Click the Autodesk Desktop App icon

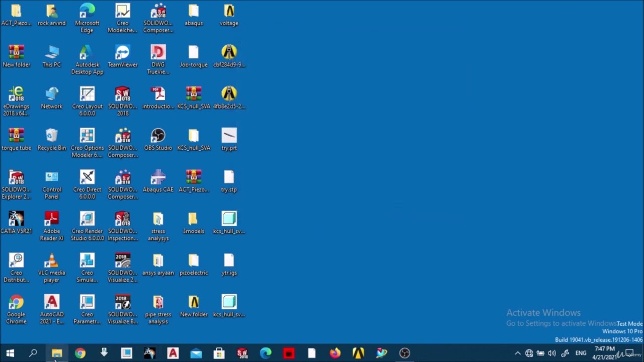point(87,59)
